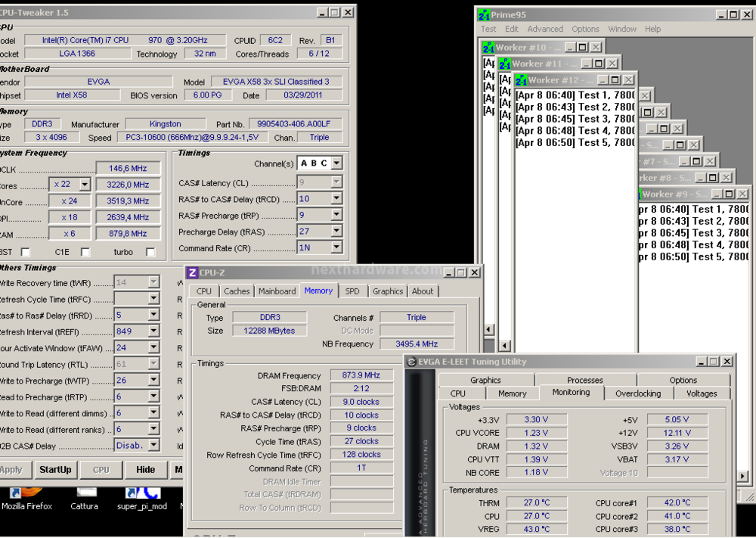Select the Processes tab in E-LEET
756x538 pixels.
[x=585, y=380]
